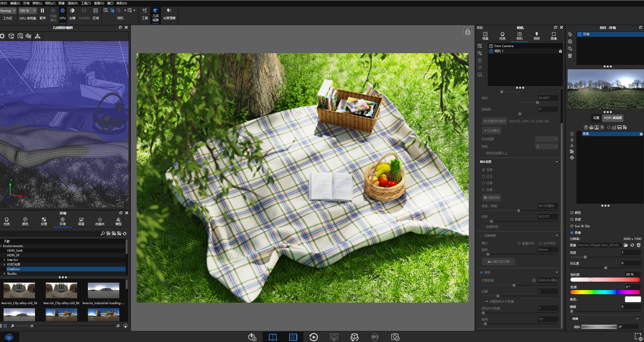The image size is (644, 342).
Task: Open the 100 % GPU usage dropdown
Action: pyautogui.click(x=28, y=10)
